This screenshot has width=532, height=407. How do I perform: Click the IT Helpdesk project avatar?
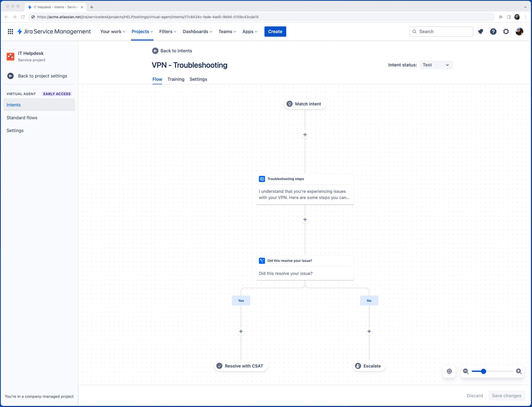point(10,56)
